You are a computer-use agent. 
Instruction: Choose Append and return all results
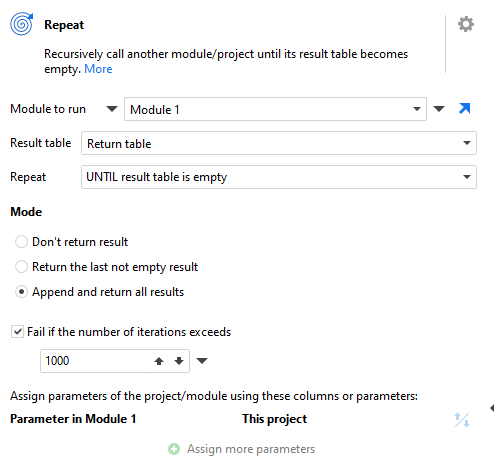click(x=21, y=292)
